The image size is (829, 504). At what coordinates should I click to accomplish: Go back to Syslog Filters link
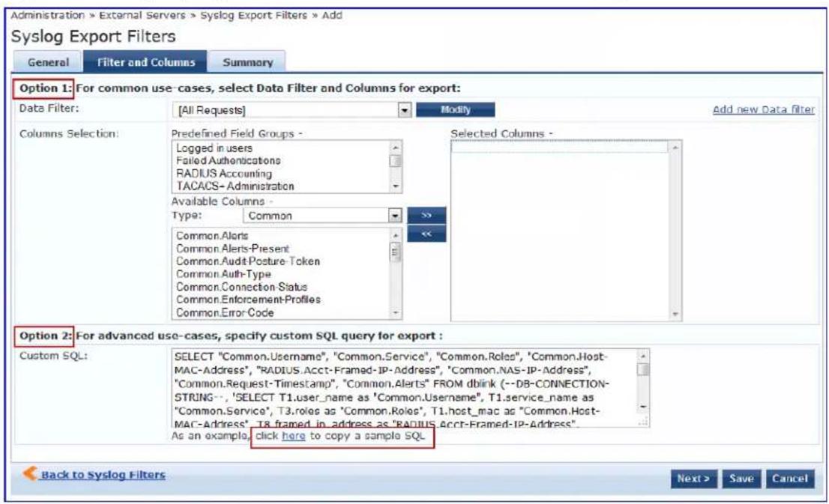[x=103, y=475]
